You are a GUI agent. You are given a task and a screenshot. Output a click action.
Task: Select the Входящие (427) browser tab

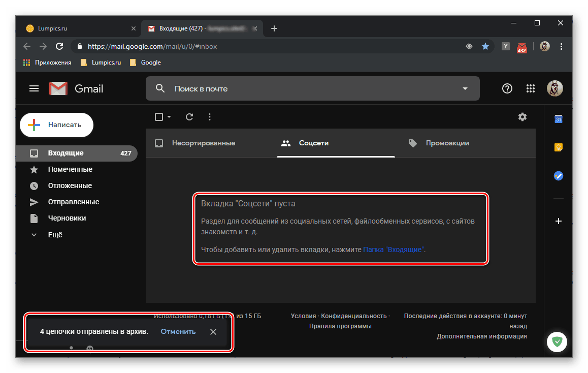coord(202,28)
